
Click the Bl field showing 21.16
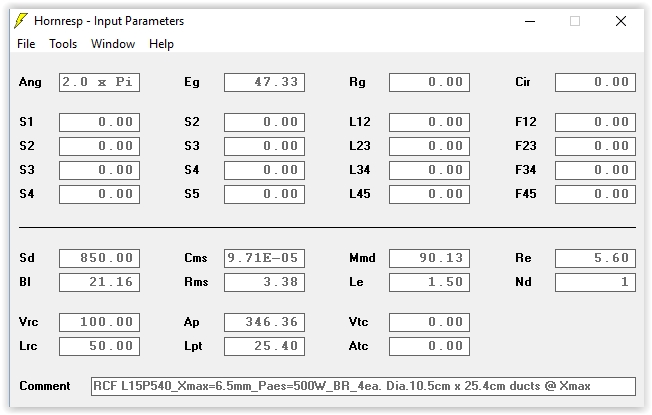tap(99, 282)
